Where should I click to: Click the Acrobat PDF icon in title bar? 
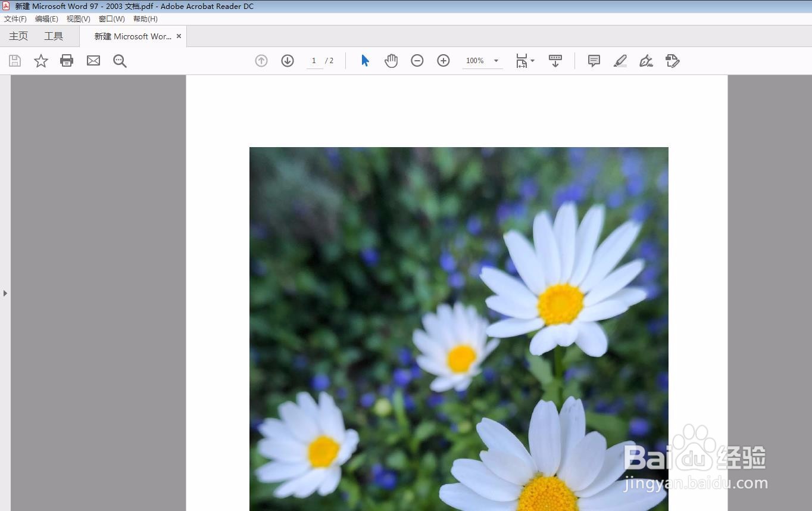6,6
